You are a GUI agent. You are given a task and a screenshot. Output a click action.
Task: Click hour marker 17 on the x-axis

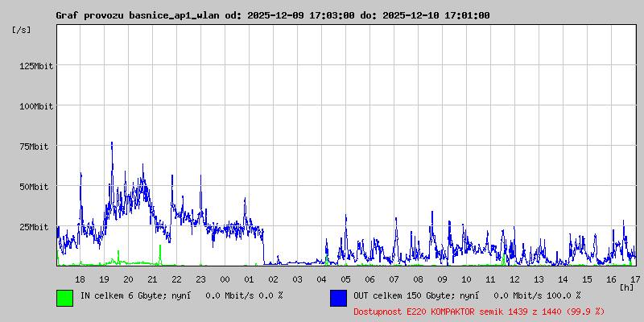635,279
